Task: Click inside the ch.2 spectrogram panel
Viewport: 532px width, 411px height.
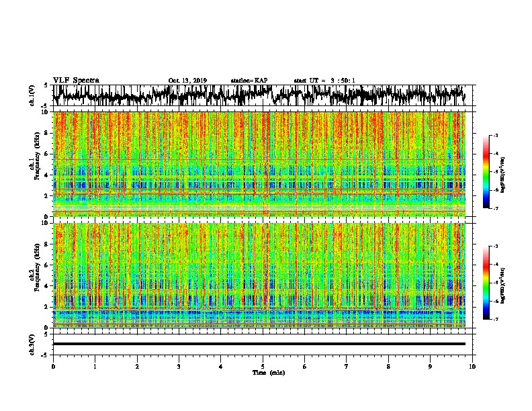Action: pyautogui.click(x=259, y=275)
